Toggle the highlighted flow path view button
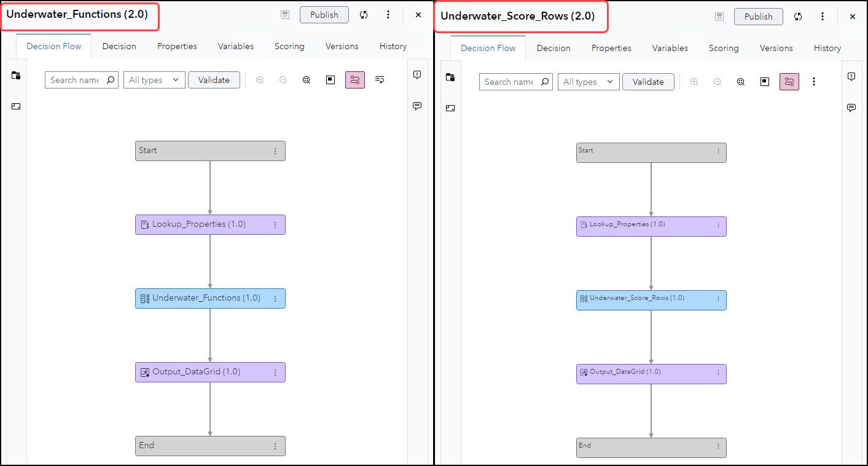This screenshot has width=868, height=466. 355,80
